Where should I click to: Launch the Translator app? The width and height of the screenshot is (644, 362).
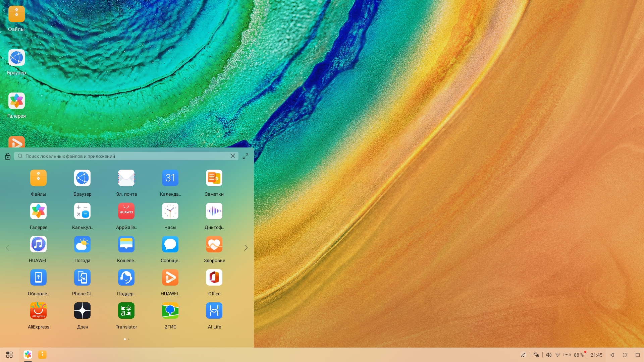tap(126, 311)
